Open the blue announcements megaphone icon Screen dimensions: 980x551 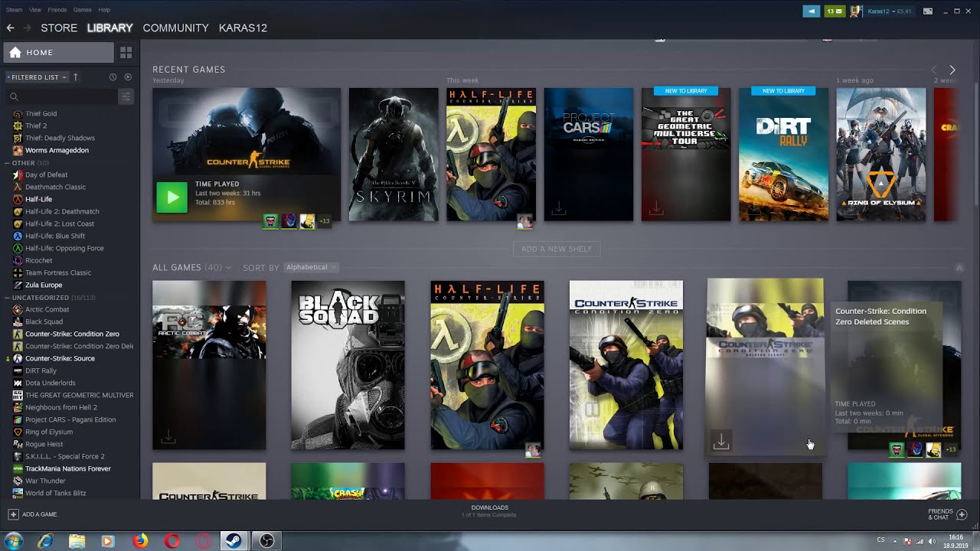[811, 11]
